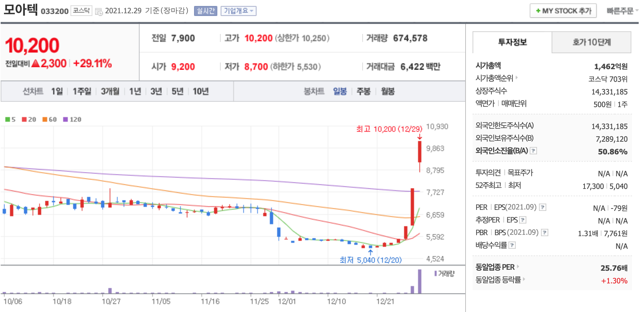
Task: Click the 외국인보유주식수(B) value 7,289,120
Action: (x=611, y=139)
